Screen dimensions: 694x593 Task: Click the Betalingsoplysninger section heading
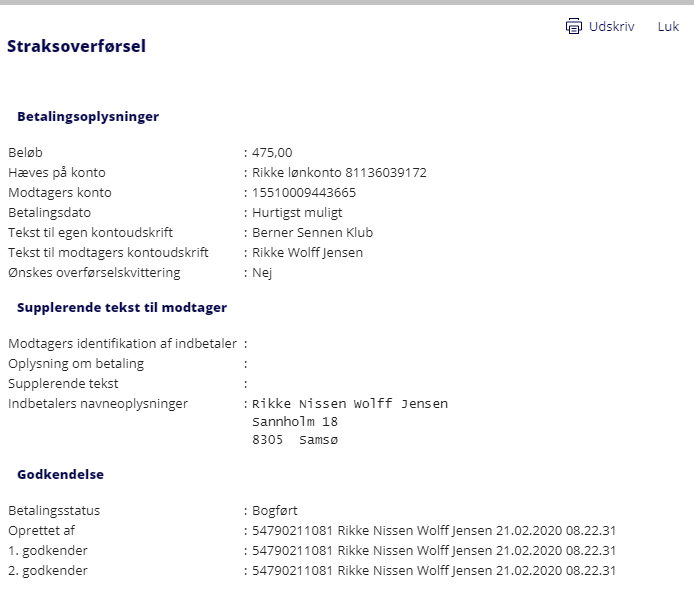coord(88,116)
